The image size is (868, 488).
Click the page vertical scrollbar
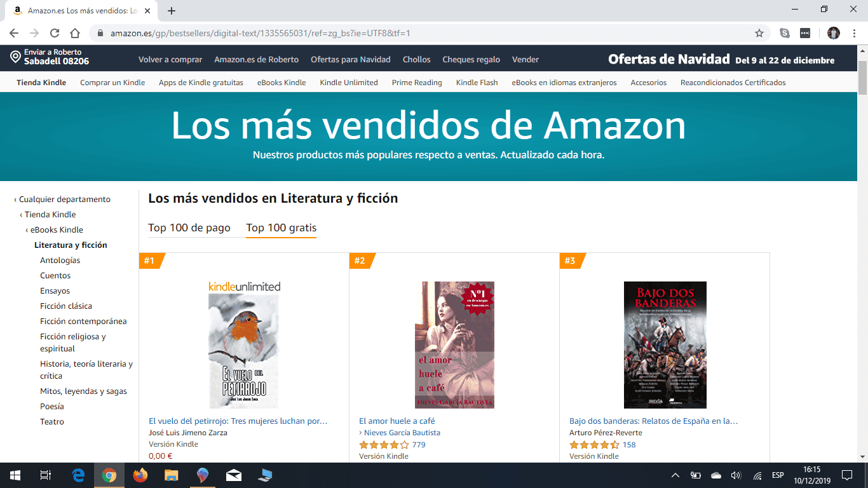[x=862, y=254]
